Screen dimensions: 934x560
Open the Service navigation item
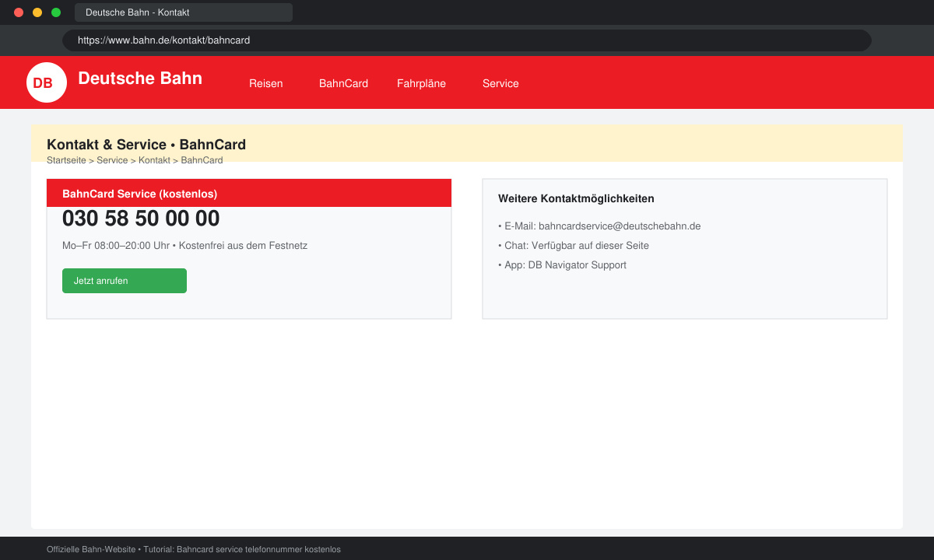(500, 83)
